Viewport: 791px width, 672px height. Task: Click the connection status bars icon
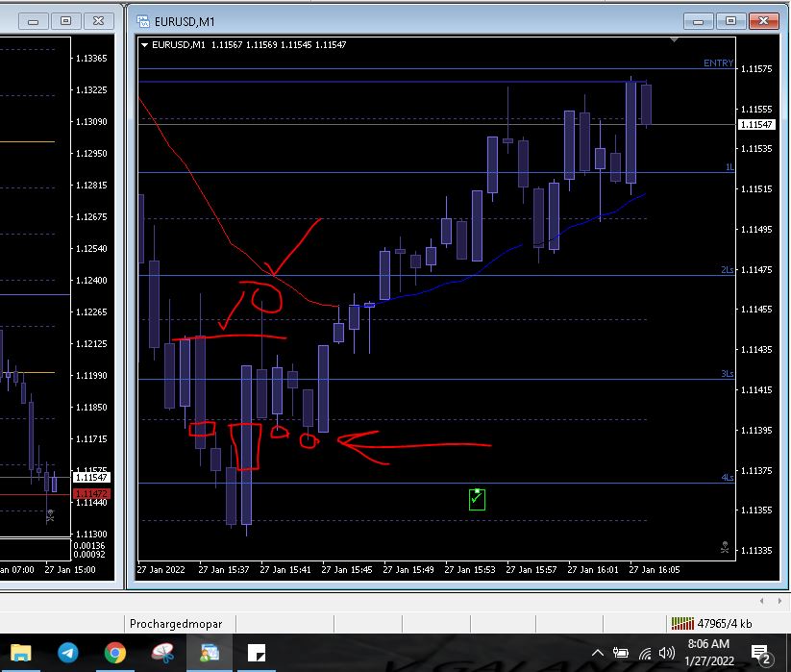click(682, 624)
